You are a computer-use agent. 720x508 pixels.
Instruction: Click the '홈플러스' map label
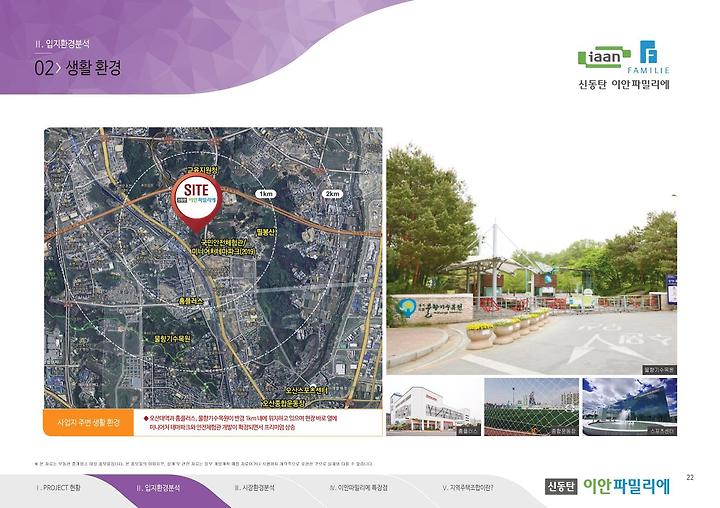(191, 301)
